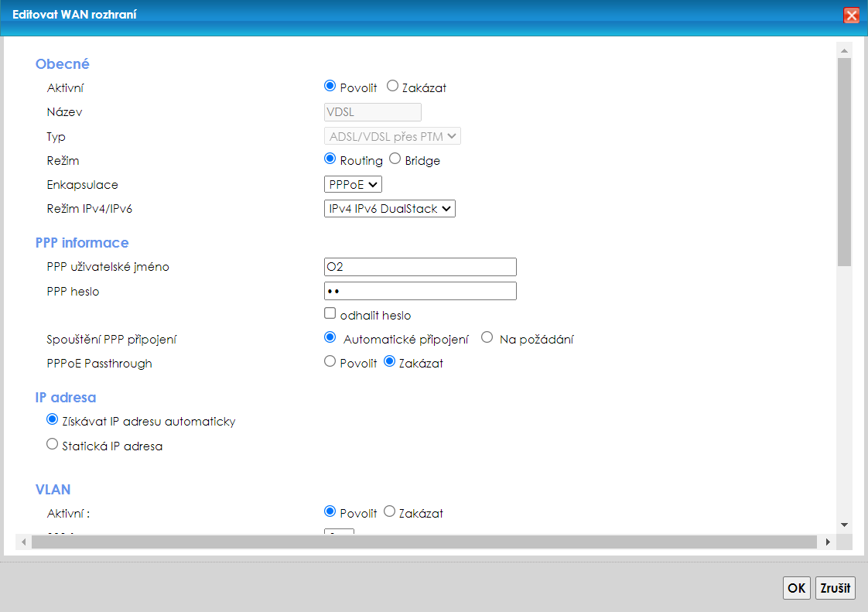Click the PPP heslo password field
Screen dimensions: 868x612
point(420,291)
